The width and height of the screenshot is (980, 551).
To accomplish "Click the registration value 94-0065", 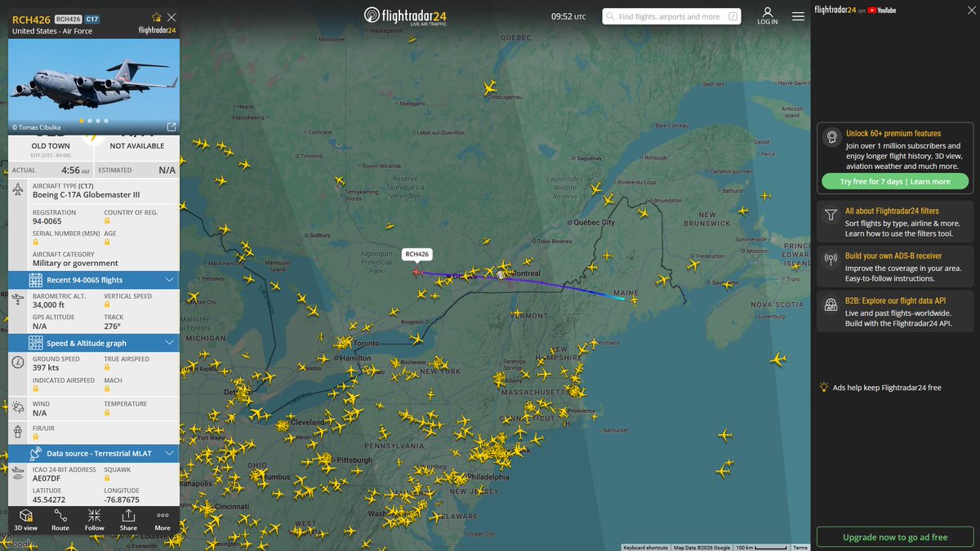I will click(x=47, y=221).
